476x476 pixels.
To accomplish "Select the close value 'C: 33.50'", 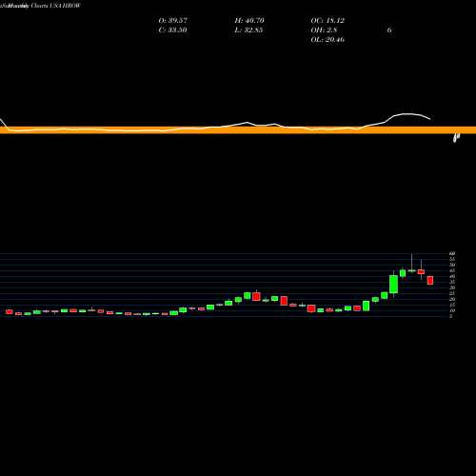I will click(172, 30).
